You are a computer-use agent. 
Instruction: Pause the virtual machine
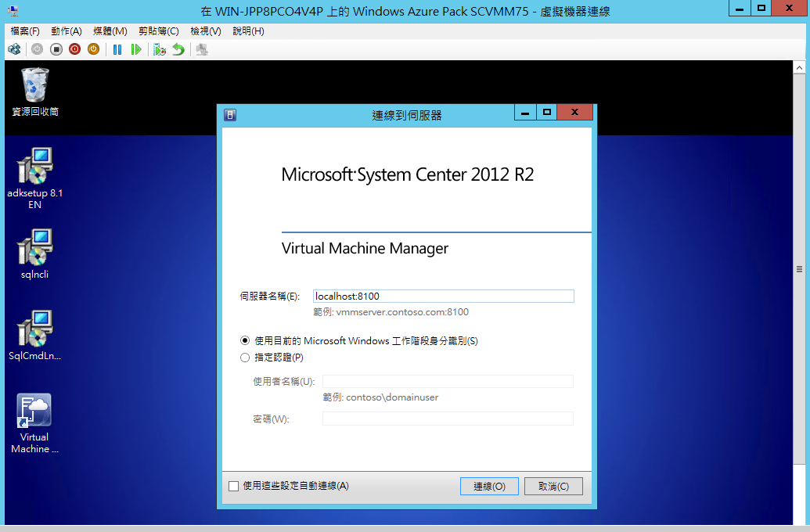click(117, 49)
